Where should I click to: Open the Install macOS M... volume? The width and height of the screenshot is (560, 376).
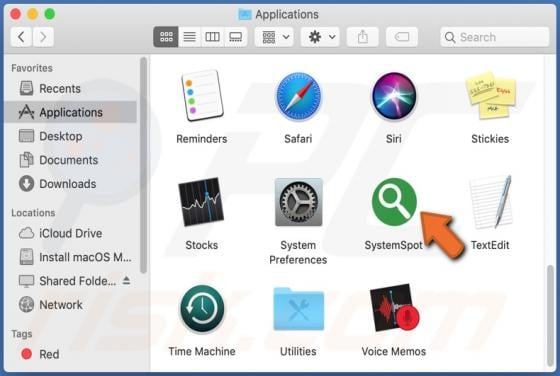(71, 257)
